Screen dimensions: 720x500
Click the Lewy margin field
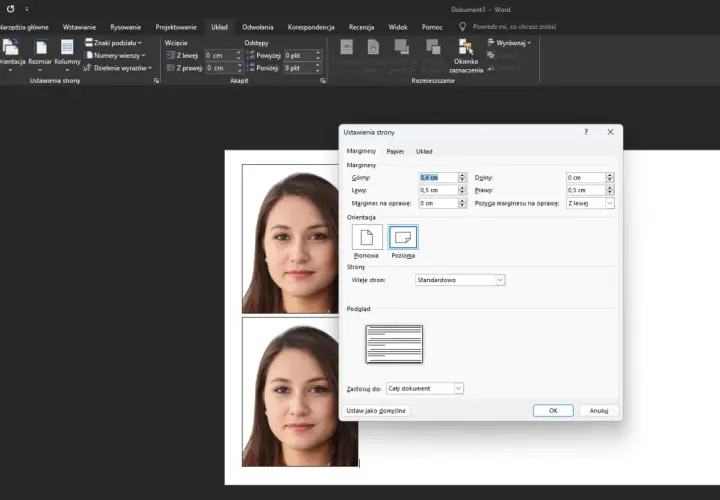(x=438, y=190)
